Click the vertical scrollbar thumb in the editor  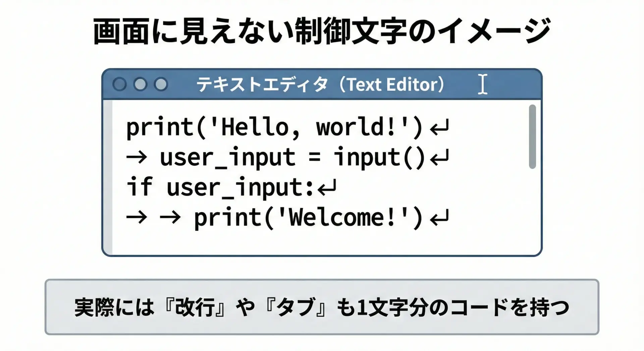(x=532, y=136)
